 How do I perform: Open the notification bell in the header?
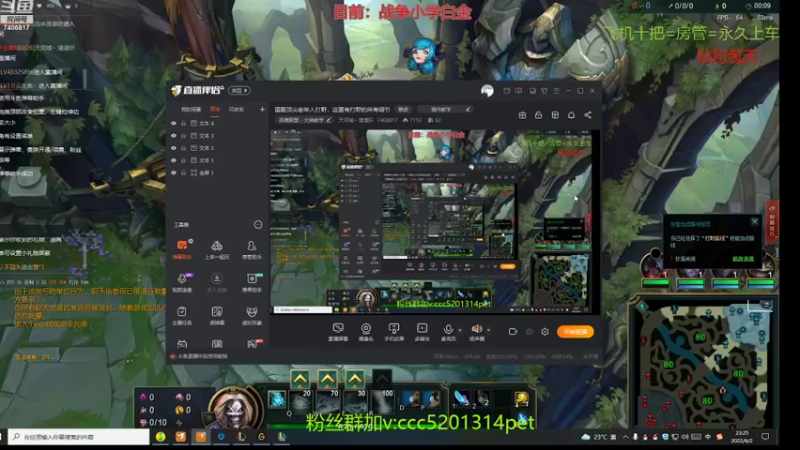[571, 115]
